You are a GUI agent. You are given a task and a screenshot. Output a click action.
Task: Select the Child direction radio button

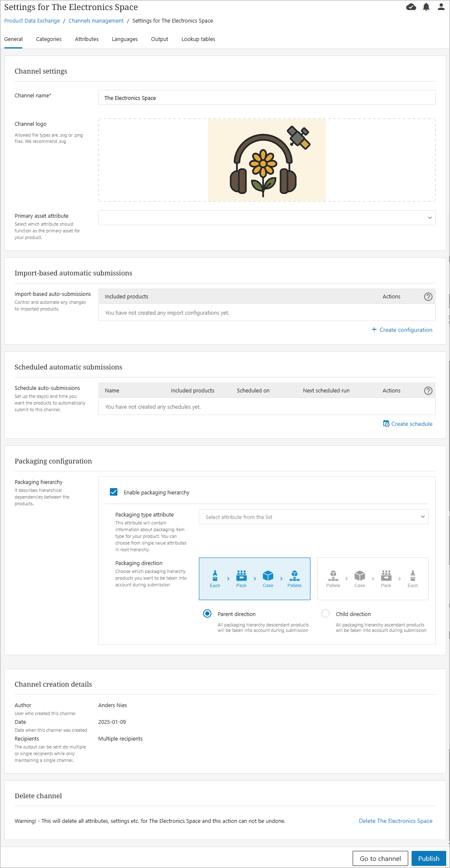[325, 613]
